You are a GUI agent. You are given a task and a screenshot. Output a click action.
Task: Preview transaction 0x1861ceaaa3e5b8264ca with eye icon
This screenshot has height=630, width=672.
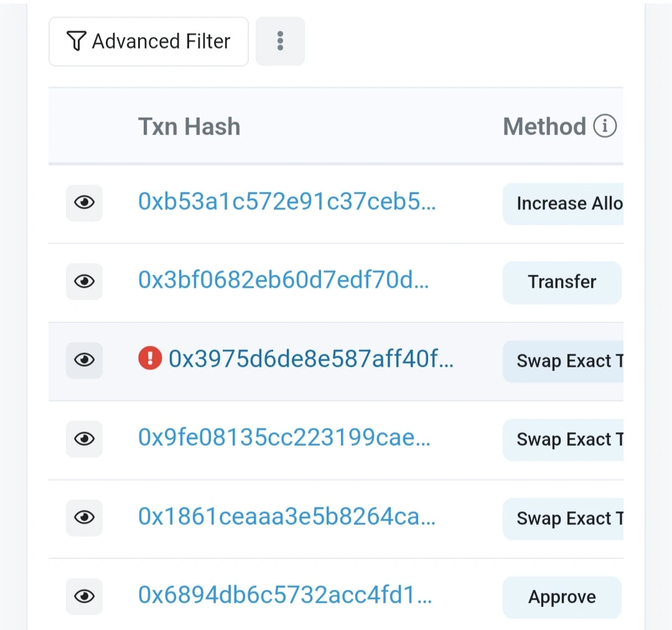point(84,518)
